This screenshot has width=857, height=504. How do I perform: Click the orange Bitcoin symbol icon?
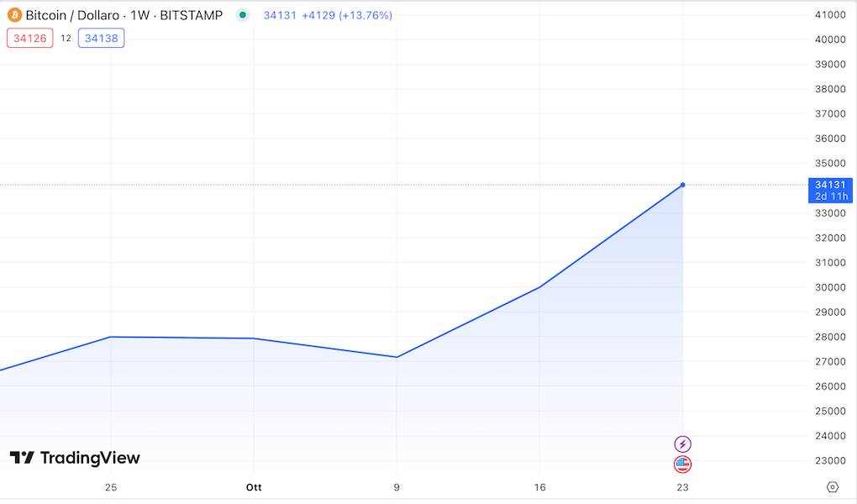coord(14,15)
